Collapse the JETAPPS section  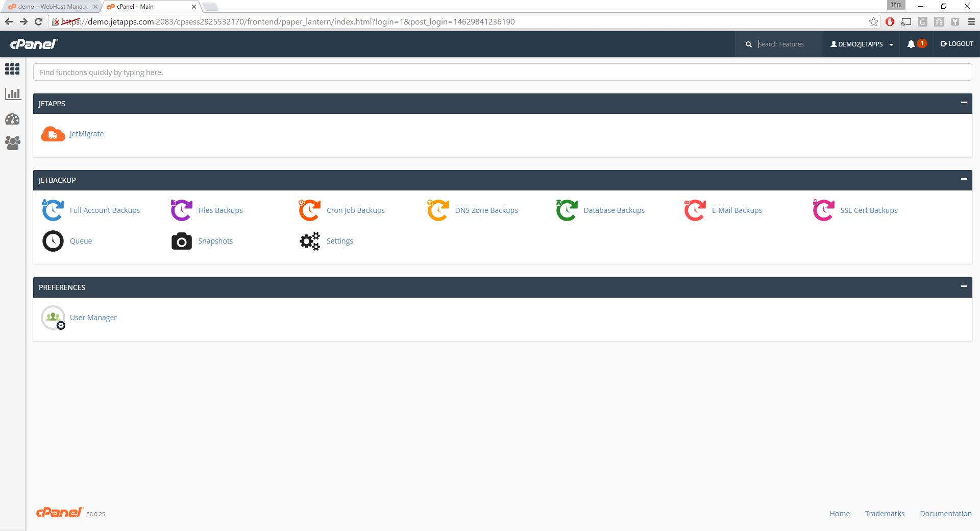964,103
